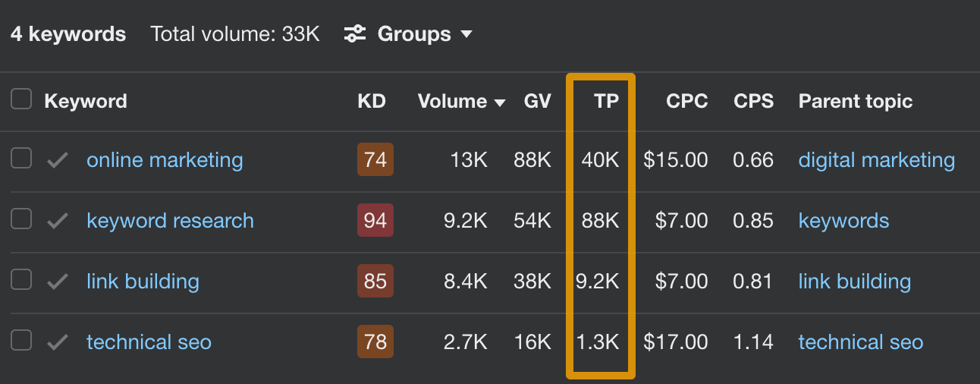The height and width of the screenshot is (384, 980).
Task: Sort by the KD column header
Action: click(372, 102)
